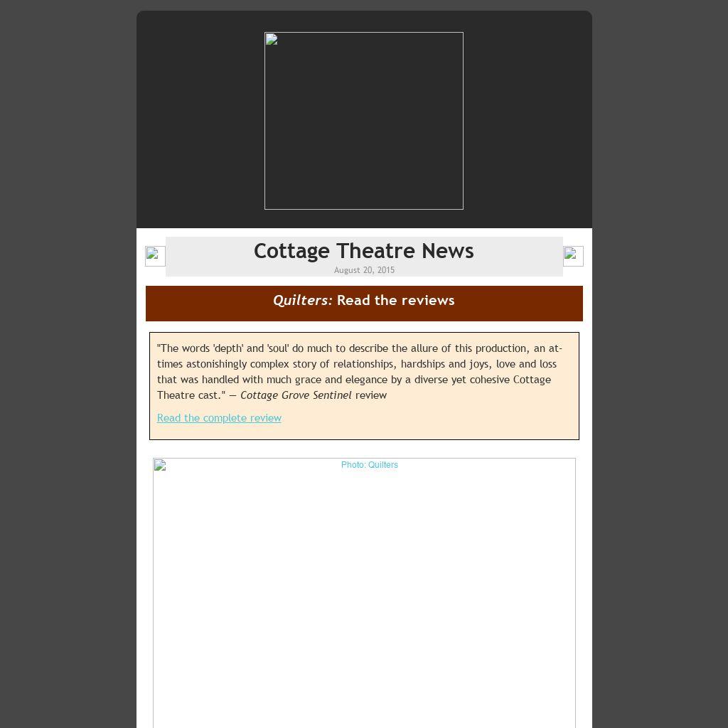The height and width of the screenshot is (728, 728).
Task: Select the 'Cottage Theatre News' heading
Action: point(363,251)
